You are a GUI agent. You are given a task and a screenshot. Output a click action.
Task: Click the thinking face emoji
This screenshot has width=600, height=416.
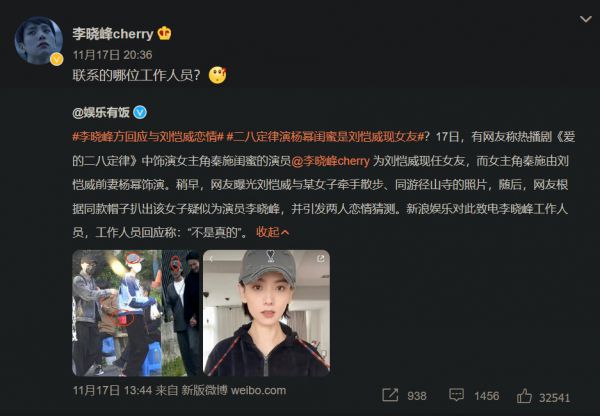(217, 75)
